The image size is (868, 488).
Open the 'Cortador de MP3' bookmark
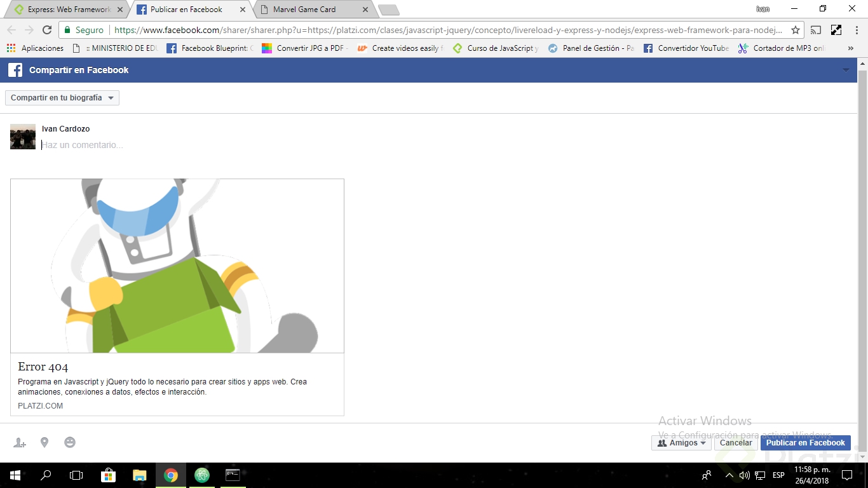[782, 48]
